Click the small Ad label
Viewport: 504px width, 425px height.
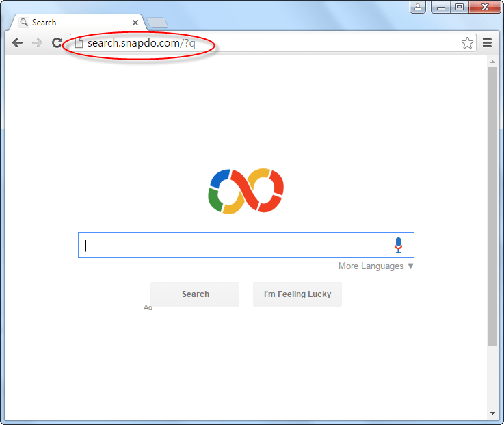point(148,307)
